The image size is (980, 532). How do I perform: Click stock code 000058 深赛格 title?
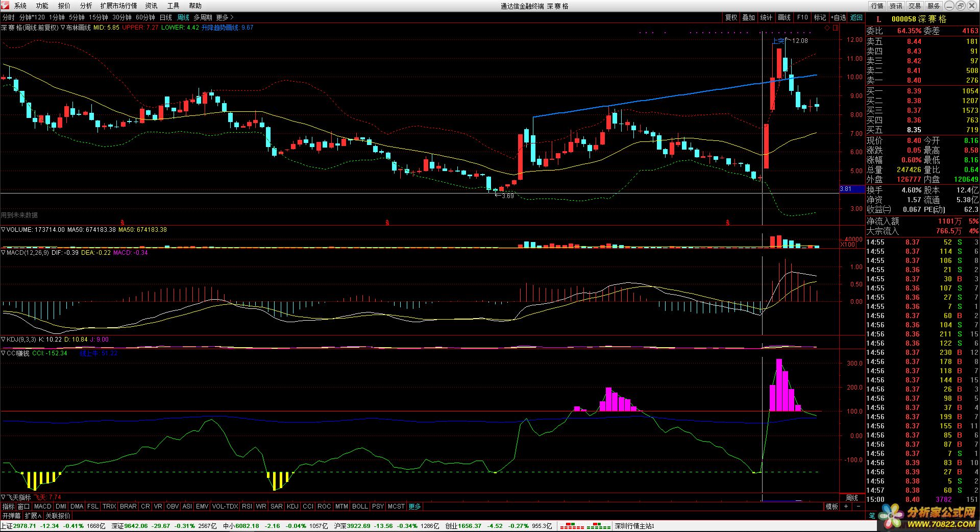pos(919,19)
